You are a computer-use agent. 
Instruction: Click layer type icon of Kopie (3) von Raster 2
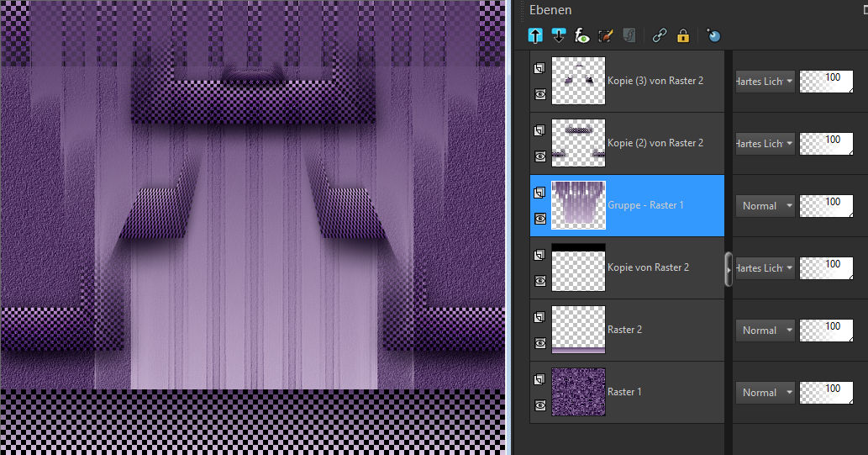pos(539,68)
